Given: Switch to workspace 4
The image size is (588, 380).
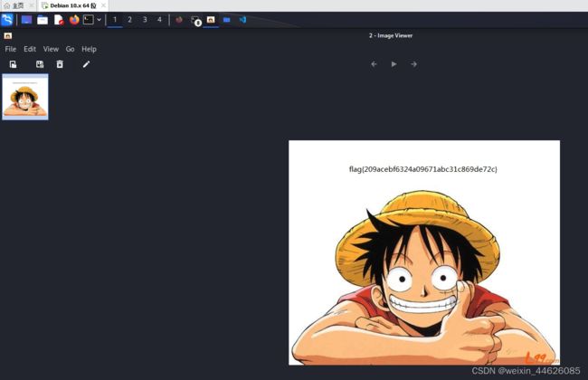Looking at the screenshot, I should point(159,20).
